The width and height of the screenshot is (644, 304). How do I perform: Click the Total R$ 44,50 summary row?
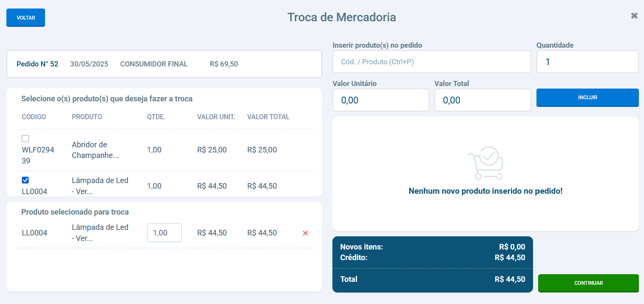pos(432,279)
